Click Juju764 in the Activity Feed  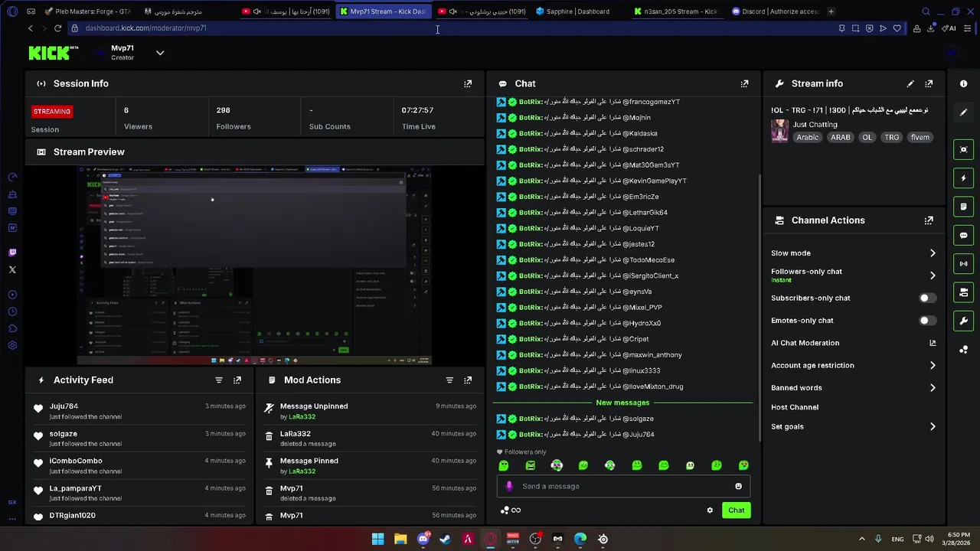click(64, 406)
